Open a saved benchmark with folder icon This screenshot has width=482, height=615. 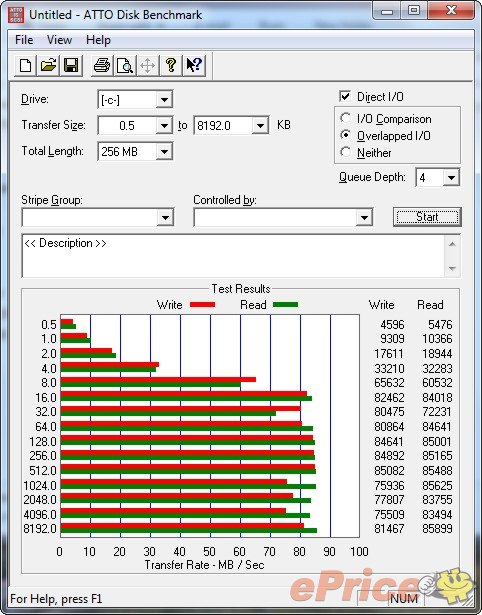tap(48, 65)
